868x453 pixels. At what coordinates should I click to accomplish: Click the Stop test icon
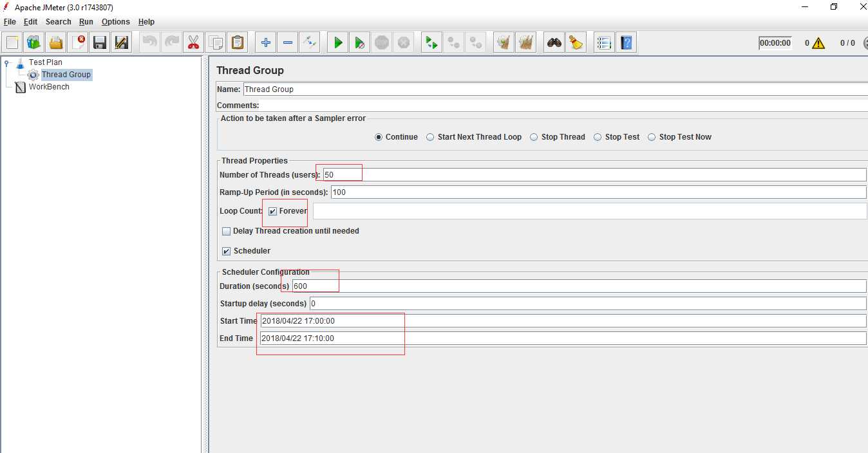(382, 43)
